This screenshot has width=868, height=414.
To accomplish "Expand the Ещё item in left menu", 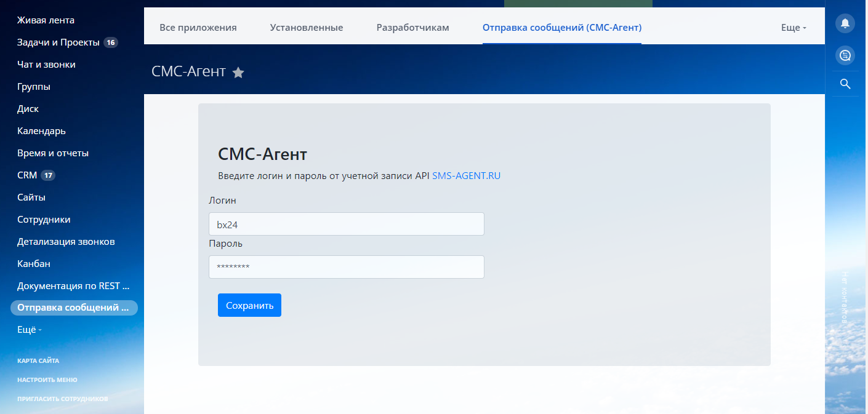I will [x=30, y=330].
